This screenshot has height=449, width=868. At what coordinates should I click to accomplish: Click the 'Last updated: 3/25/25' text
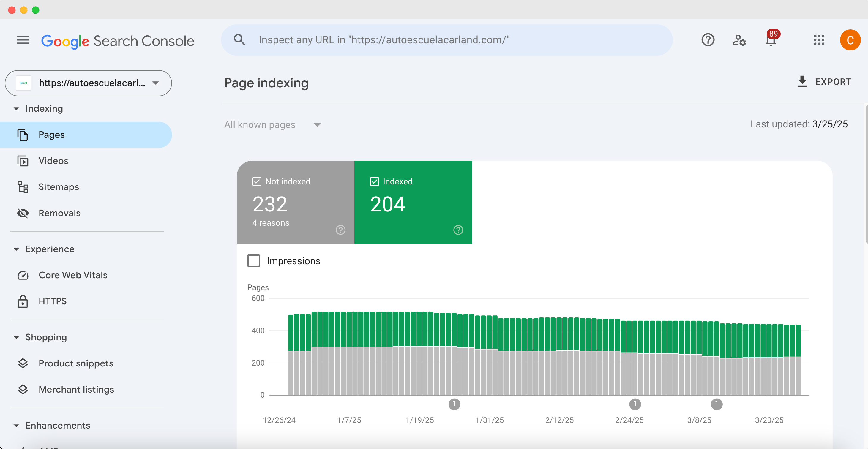click(799, 124)
